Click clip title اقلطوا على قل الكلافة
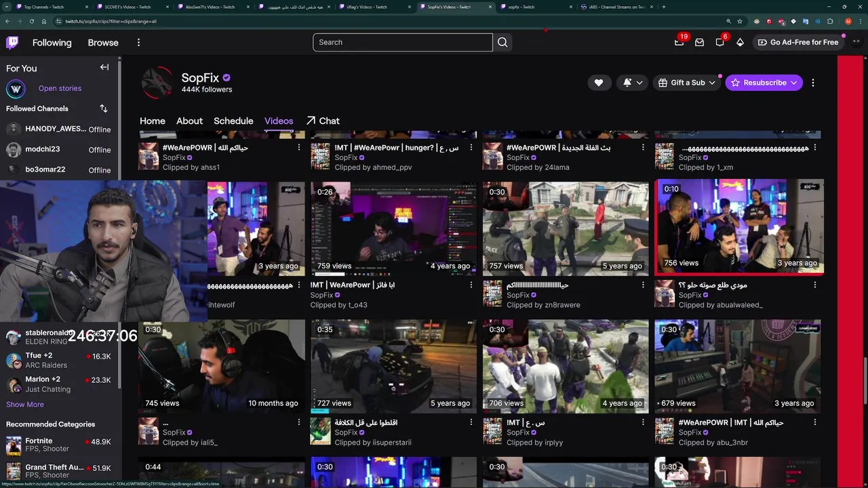 [366, 422]
